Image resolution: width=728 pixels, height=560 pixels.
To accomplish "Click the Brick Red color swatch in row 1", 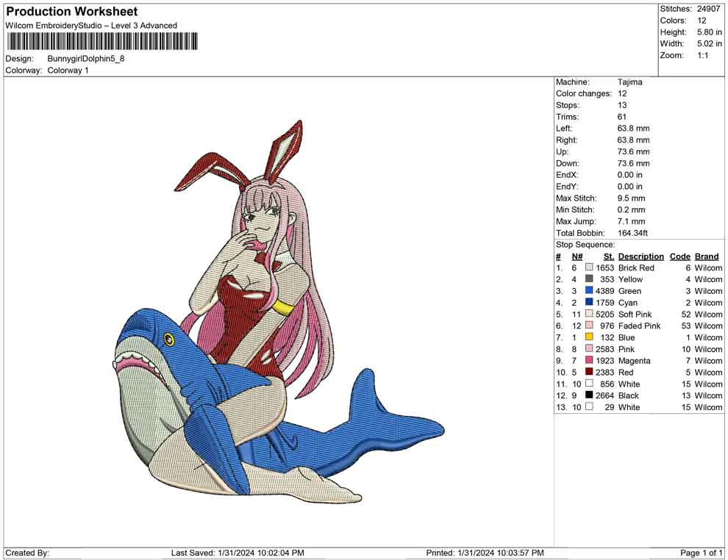I will point(589,268).
